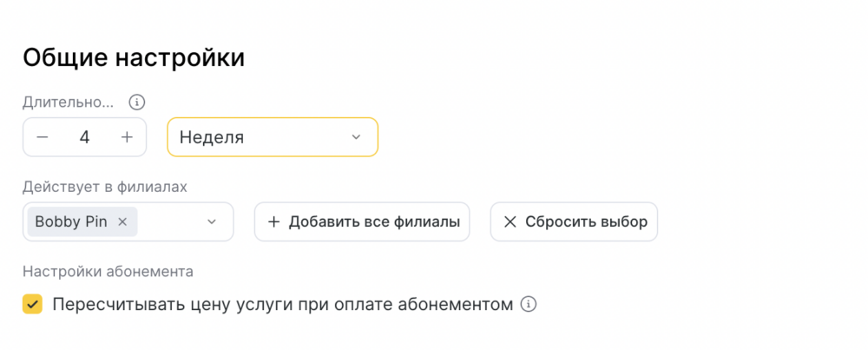Click the Общие настройки heading
This screenshot has width=868, height=350.
[x=134, y=58]
